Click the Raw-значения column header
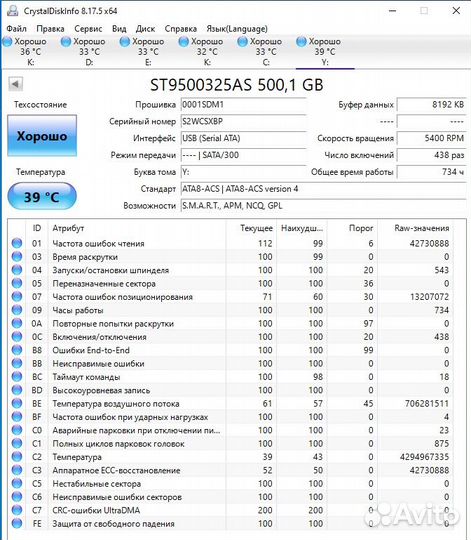 coord(422,228)
